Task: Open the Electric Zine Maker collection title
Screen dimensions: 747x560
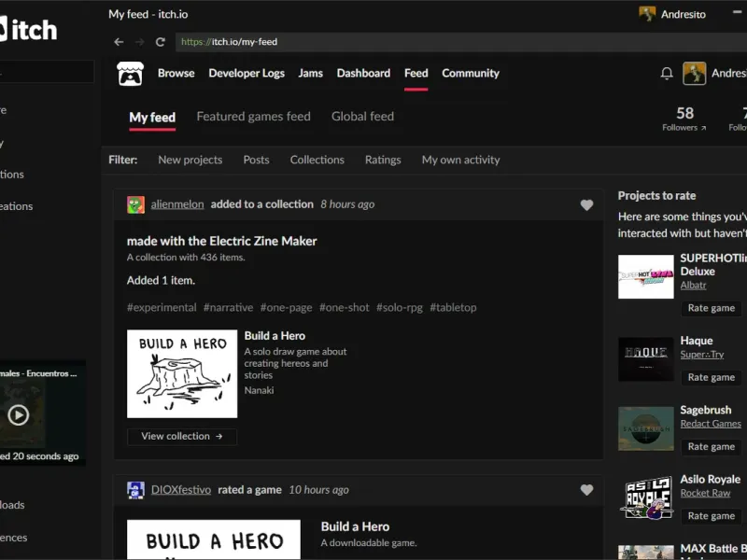Action: click(x=222, y=242)
